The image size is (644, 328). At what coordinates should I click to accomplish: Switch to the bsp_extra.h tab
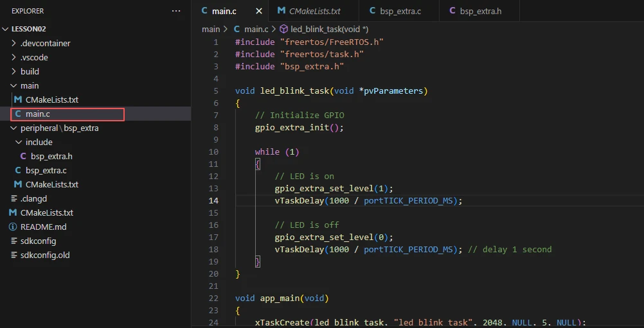point(480,11)
